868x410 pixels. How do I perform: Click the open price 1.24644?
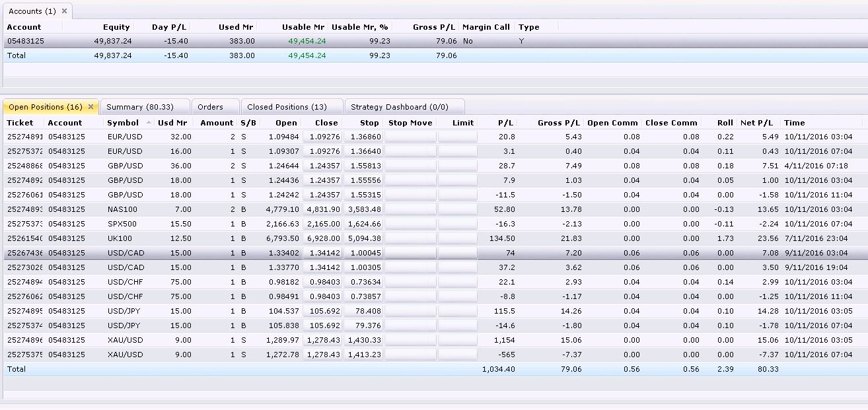click(x=283, y=166)
